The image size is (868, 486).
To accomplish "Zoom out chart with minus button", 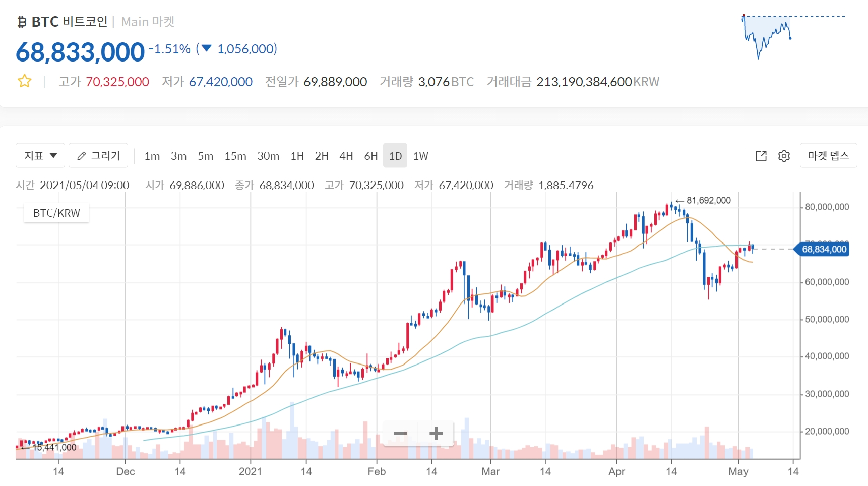I will point(401,433).
